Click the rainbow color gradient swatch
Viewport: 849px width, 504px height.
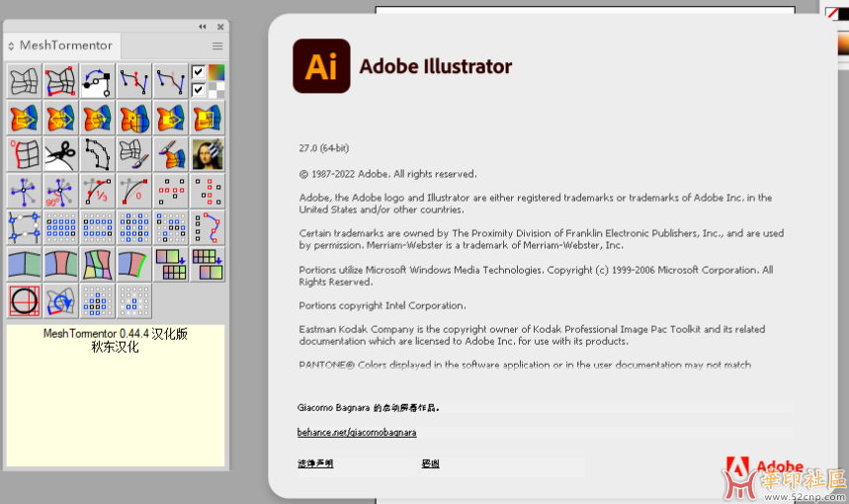point(216,72)
